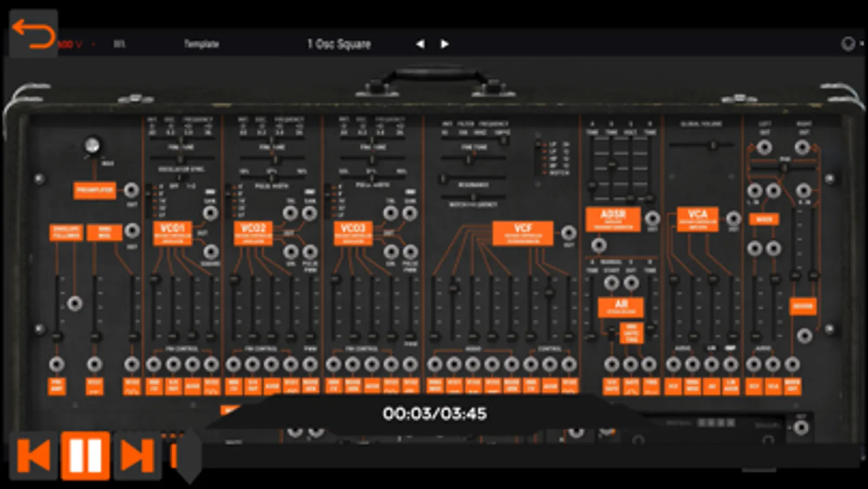The image size is (868, 489).
Task: Open the settings gear at top right
Action: pos(848,44)
